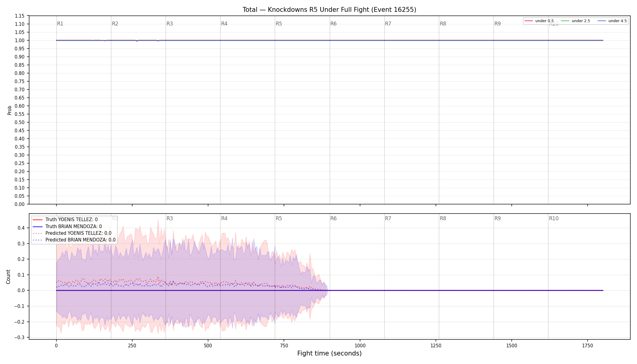Click the 'under 4.5' legend entry
This screenshot has width=637, height=364.
[612, 21]
